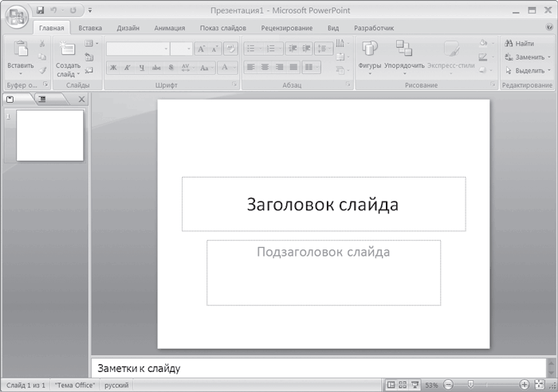Select slide 1 thumbnail in pane
The width and height of the screenshot is (558, 392).
49,135
